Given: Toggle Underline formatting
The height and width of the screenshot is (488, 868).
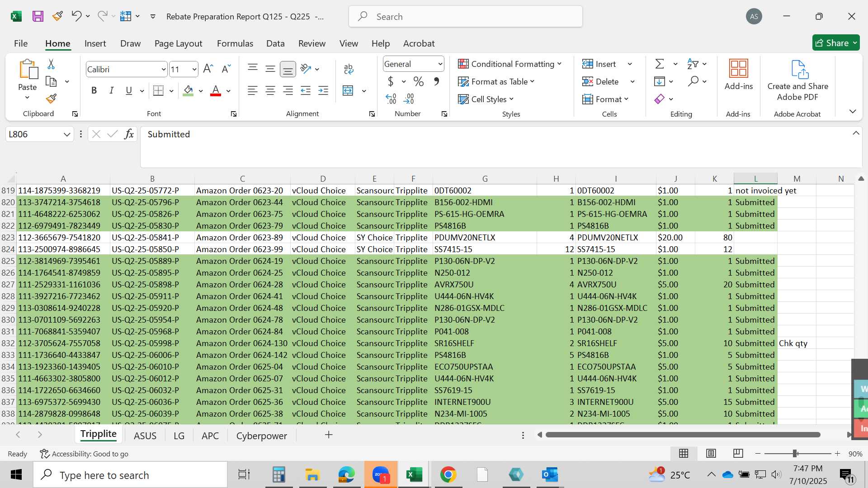Looking at the screenshot, I should click(x=129, y=91).
